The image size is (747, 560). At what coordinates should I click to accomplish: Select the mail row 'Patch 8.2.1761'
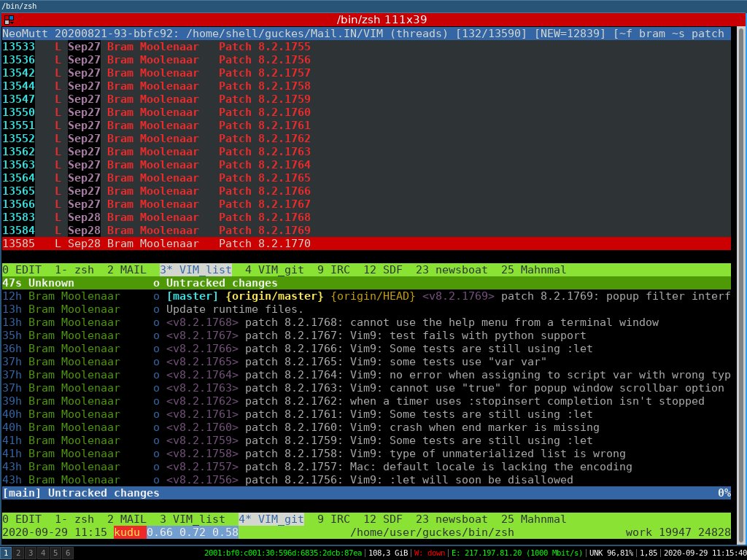(366, 125)
